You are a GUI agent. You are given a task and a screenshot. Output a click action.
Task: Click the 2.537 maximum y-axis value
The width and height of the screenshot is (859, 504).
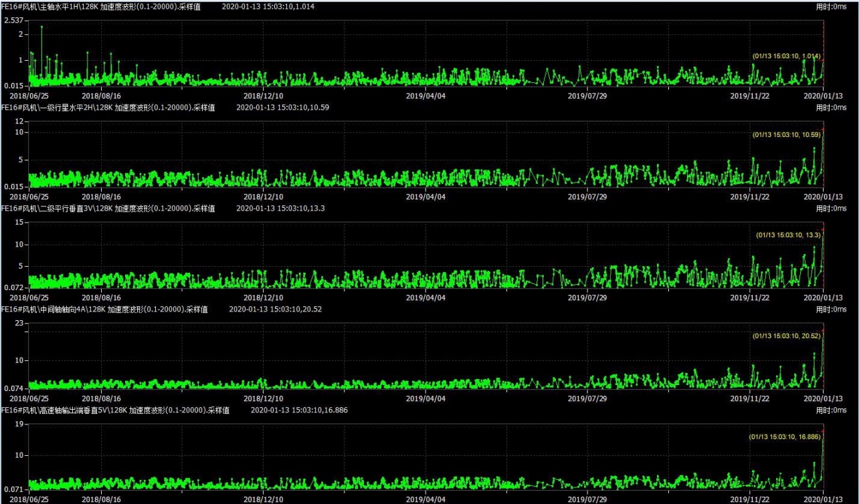(14, 21)
